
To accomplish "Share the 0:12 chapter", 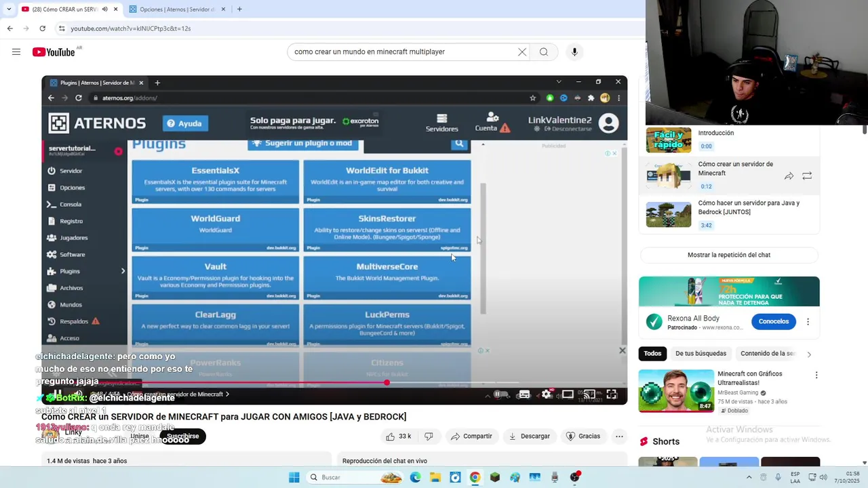I will click(x=789, y=176).
